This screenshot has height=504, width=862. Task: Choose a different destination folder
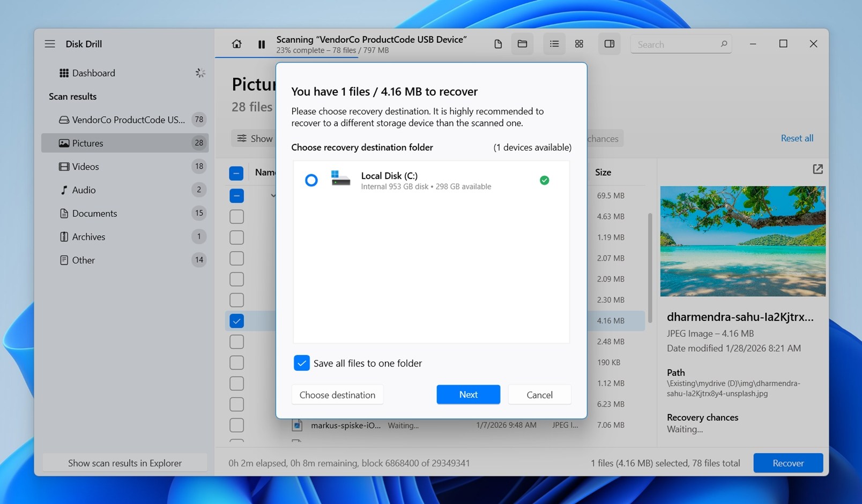pos(337,395)
